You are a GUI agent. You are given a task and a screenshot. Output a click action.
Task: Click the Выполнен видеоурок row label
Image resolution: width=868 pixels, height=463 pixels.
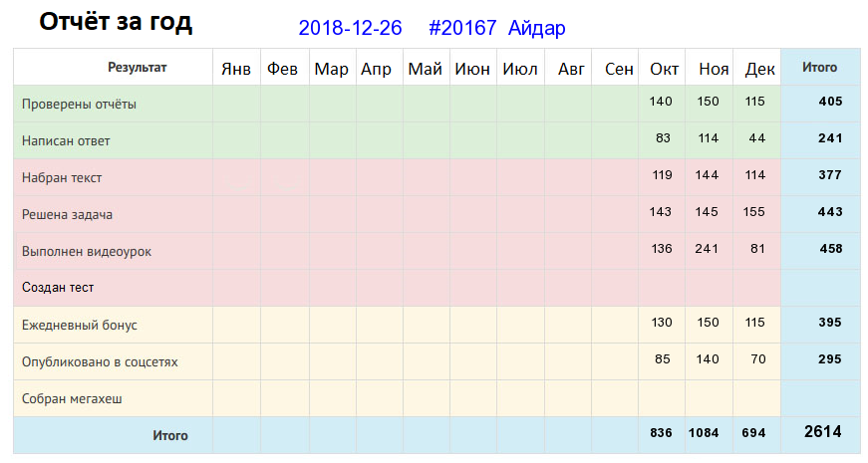point(87,251)
